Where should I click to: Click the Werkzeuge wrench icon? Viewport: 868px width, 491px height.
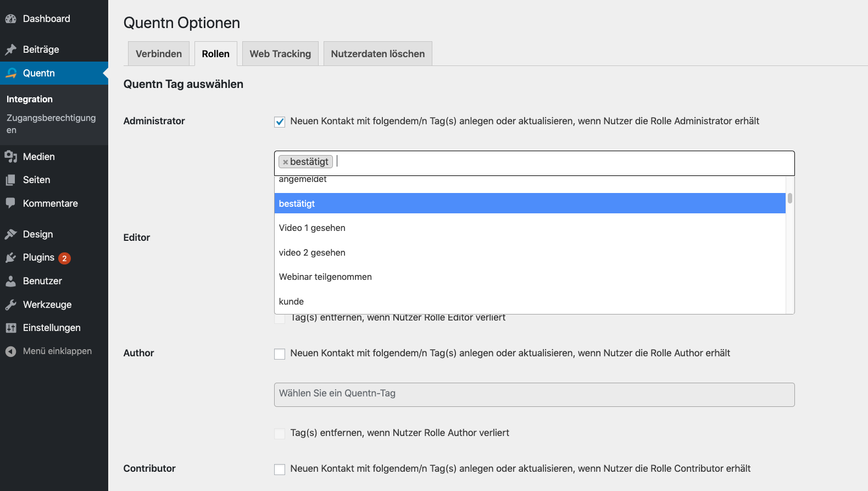tap(10, 305)
